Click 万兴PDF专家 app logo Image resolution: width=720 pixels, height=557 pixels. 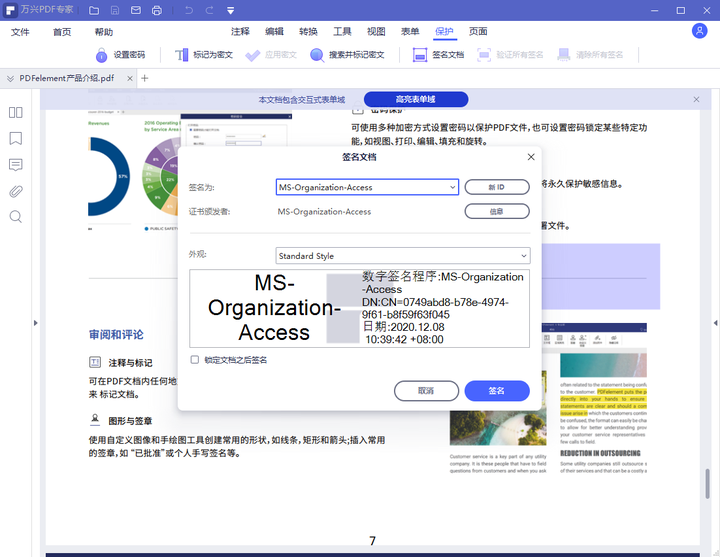pyautogui.click(x=10, y=10)
